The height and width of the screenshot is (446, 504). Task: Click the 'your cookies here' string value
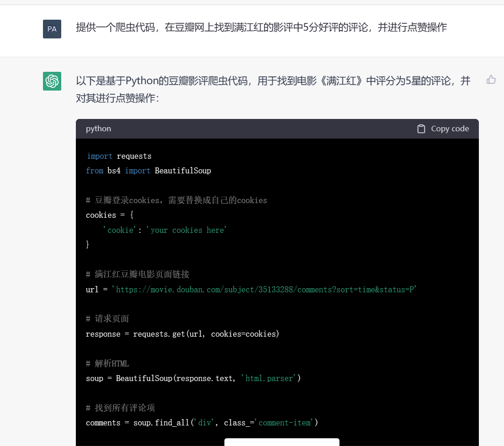coord(186,231)
